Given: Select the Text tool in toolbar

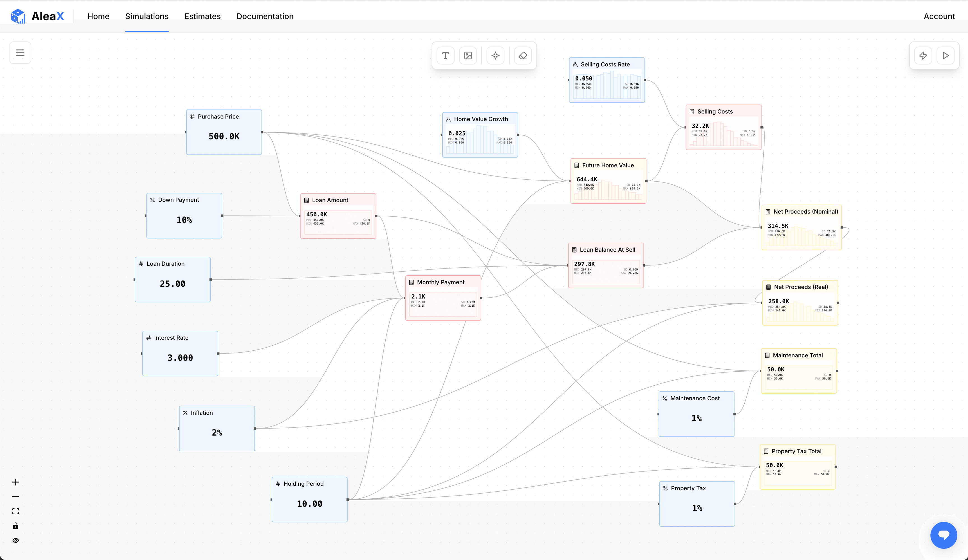Looking at the screenshot, I should pyautogui.click(x=446, y=56).
